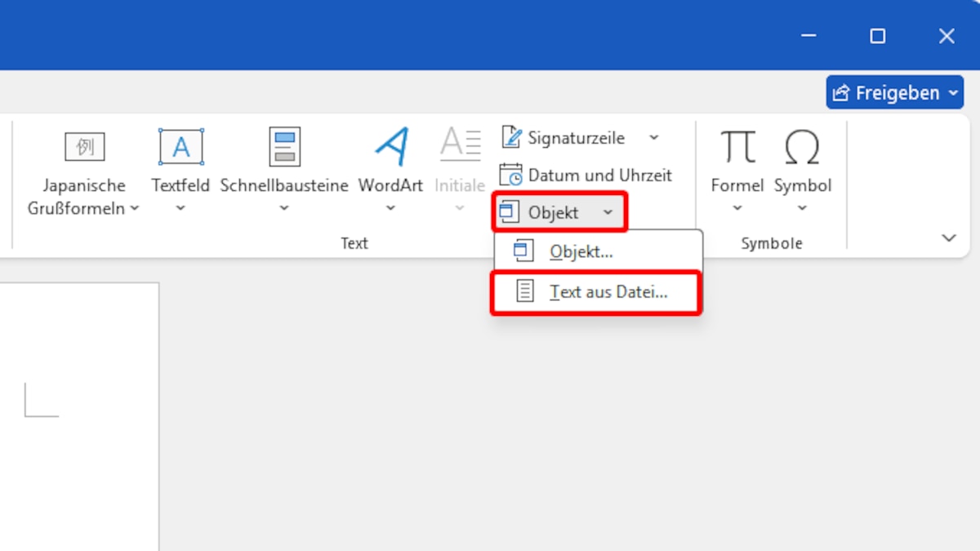This screenshot has height=551, width=980.
Task: Open the Symbol dropdown chevron
Action: pyautogui.click(x=802, y=207)
